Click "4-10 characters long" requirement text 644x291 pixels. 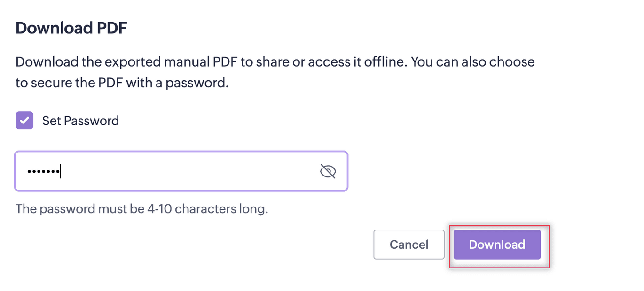click(207, 208)
